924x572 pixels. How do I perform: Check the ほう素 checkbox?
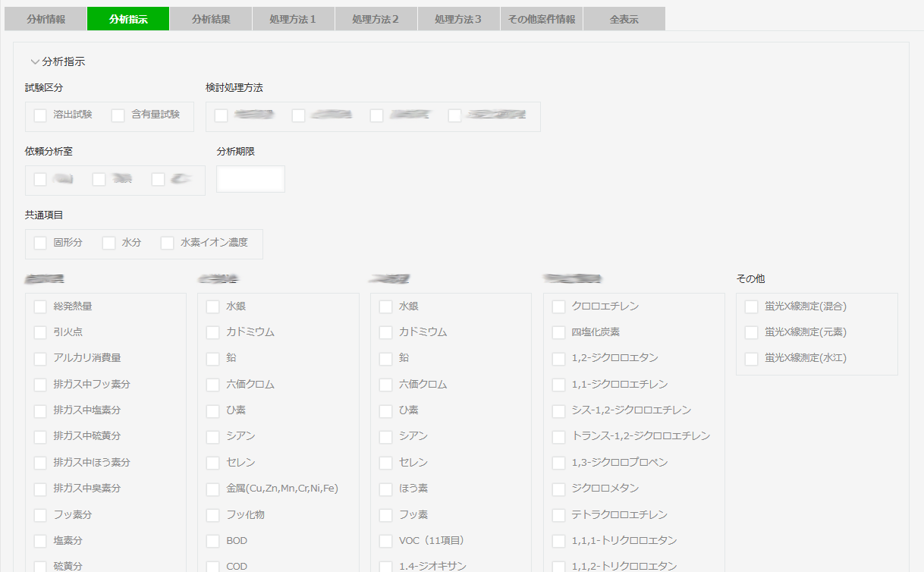[386, 489]
